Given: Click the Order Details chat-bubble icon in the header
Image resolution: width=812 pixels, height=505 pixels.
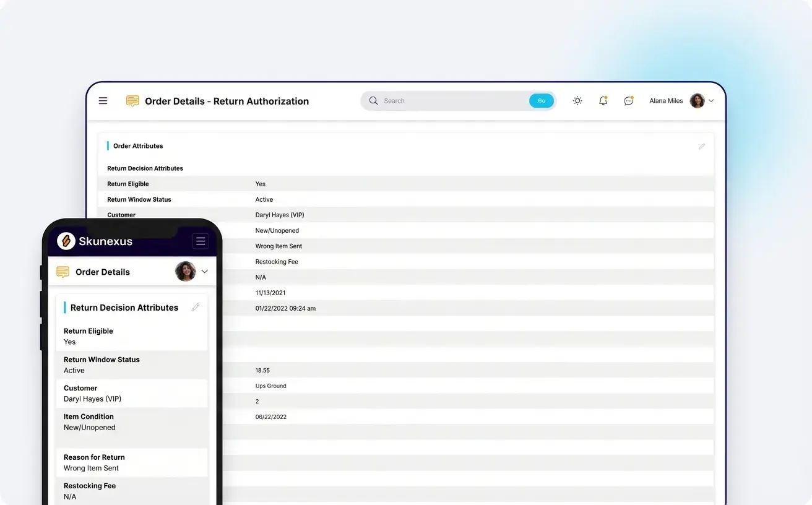Looking at the screenshot, I should (132, 100).
